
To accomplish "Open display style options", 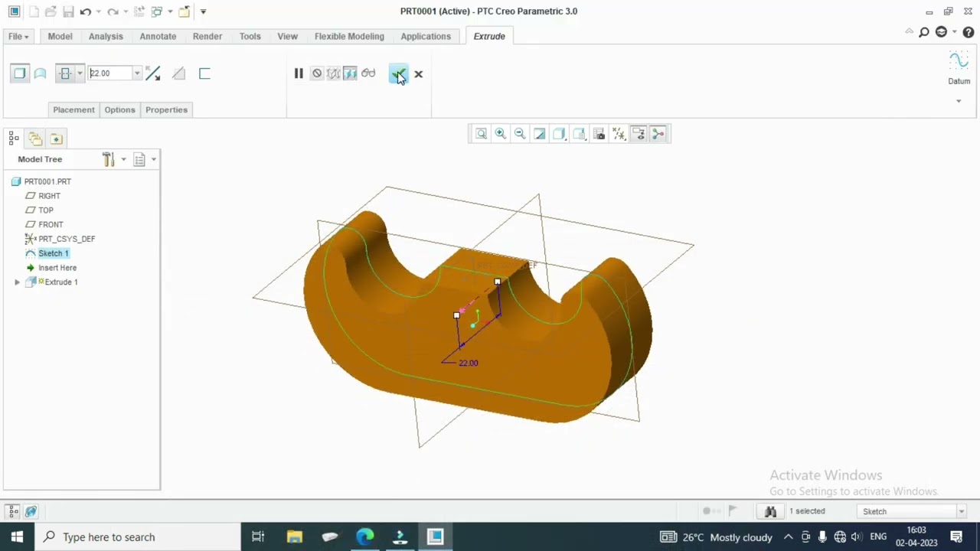I will coord(560,134).
